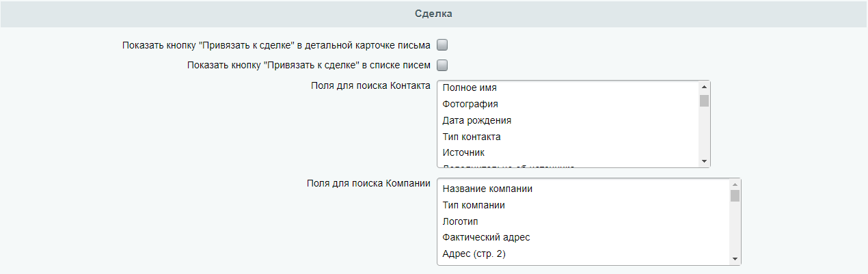
Task: Select "Фотография" contact field option
Action: coord(470,104)
